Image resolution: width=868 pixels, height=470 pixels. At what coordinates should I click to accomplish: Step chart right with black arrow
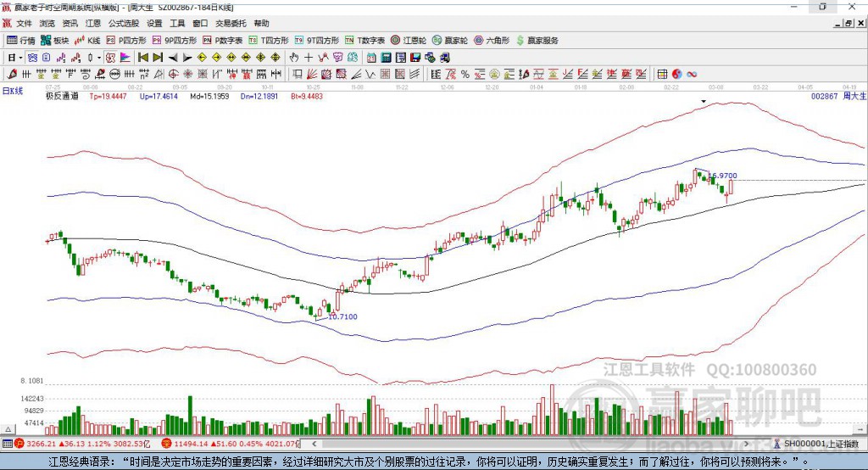pos(187,58)
